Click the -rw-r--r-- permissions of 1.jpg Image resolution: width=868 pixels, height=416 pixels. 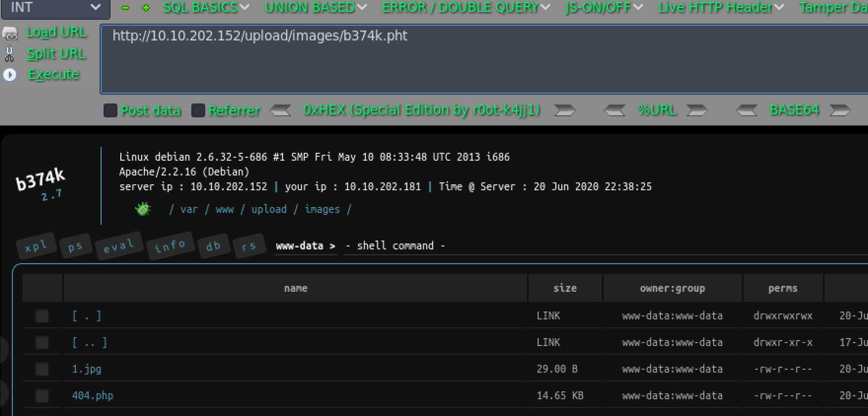pyautogui.click(x=783, y=369)
